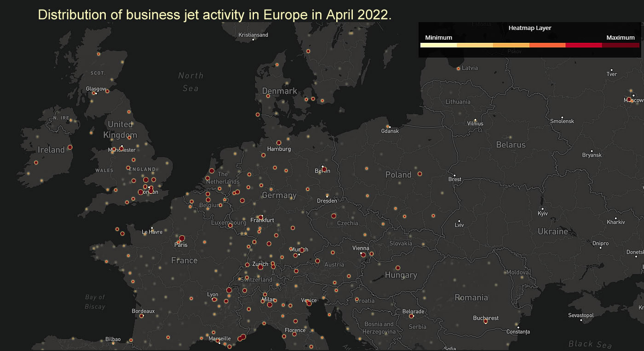Click the darkest red Maximum legend swatch
644x351 pixels.
pos(621,45)
